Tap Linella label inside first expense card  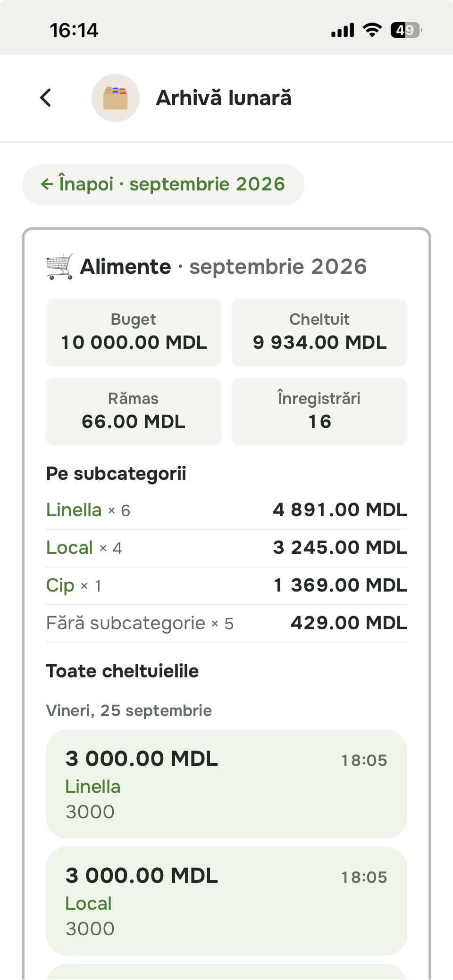[x=93, y=787]
